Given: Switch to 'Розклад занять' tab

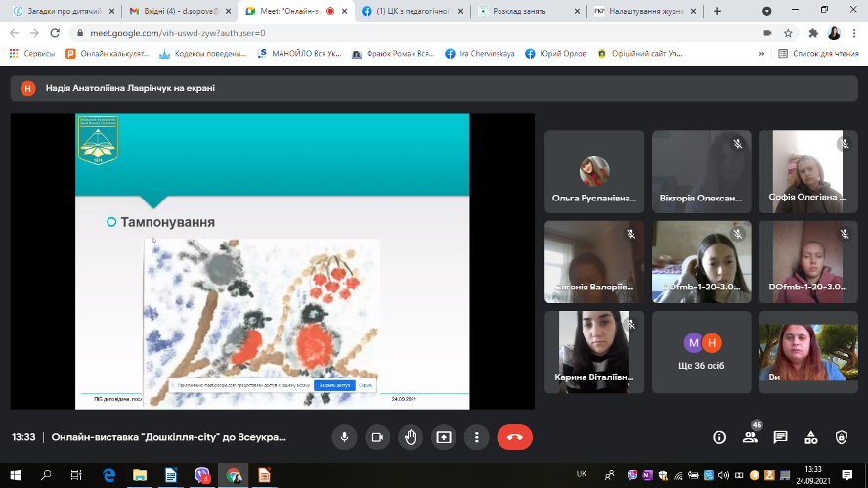Looking at the screenshot, I should tap(529, 11).
